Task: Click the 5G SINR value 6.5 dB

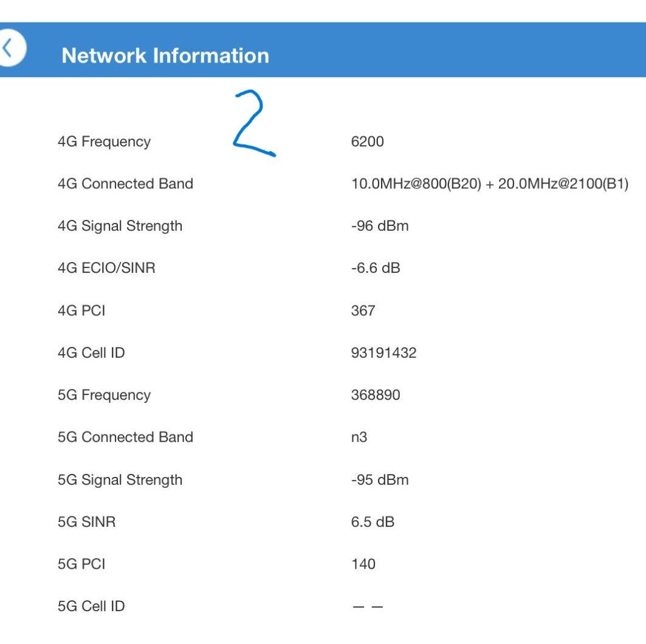Action: tap(372, 521)
